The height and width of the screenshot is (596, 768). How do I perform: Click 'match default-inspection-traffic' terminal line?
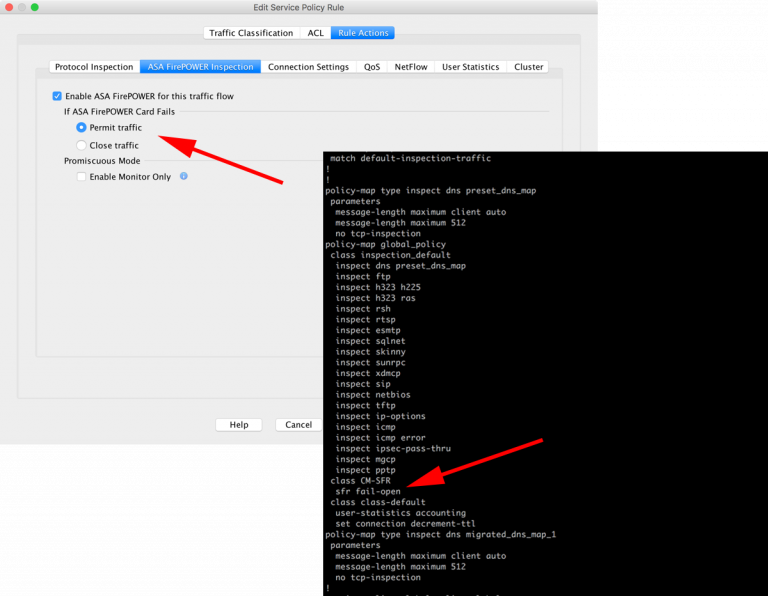410,158
